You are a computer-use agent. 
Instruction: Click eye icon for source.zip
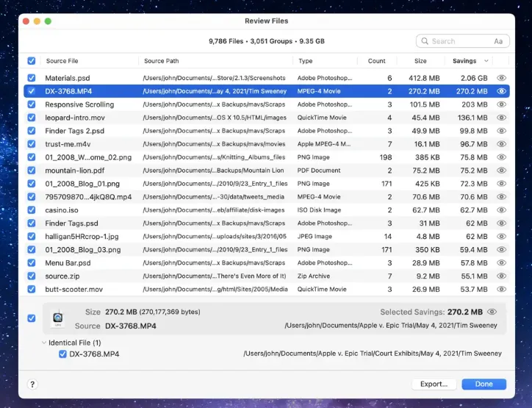(501, 276)
